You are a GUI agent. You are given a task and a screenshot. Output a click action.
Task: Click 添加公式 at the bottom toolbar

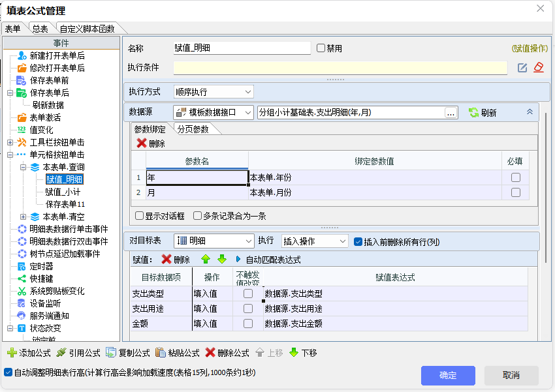pos(29,353)
